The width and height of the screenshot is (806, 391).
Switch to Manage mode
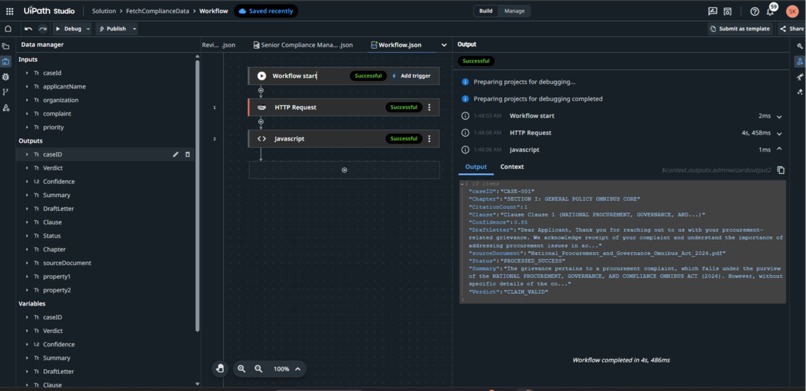click(515, 11)
